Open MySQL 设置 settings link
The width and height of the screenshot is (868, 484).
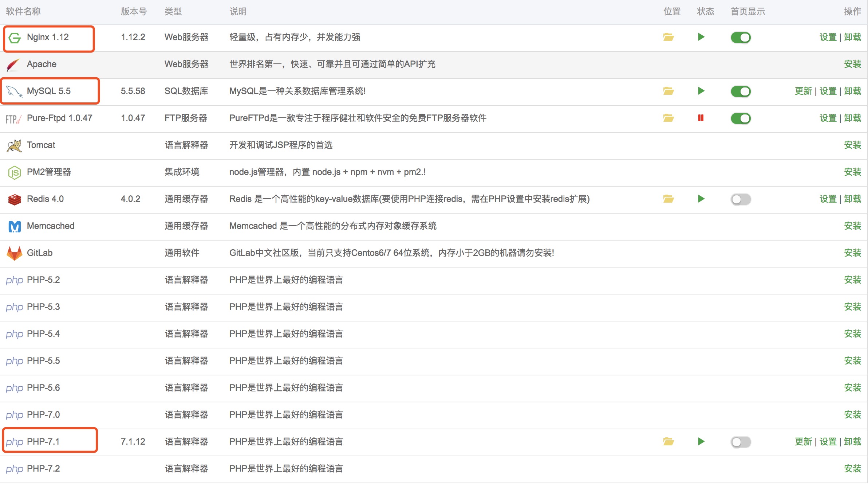[828, 91]
